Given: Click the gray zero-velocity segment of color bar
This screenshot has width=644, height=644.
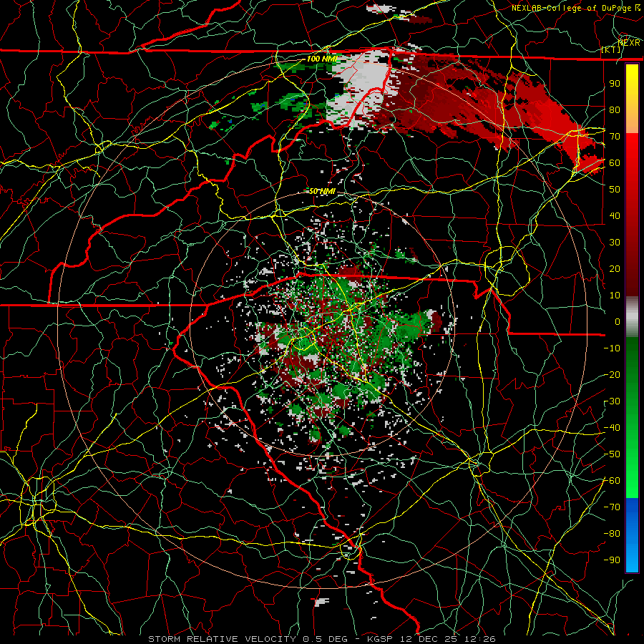Looking at the screenshot, I should [632, 317].
